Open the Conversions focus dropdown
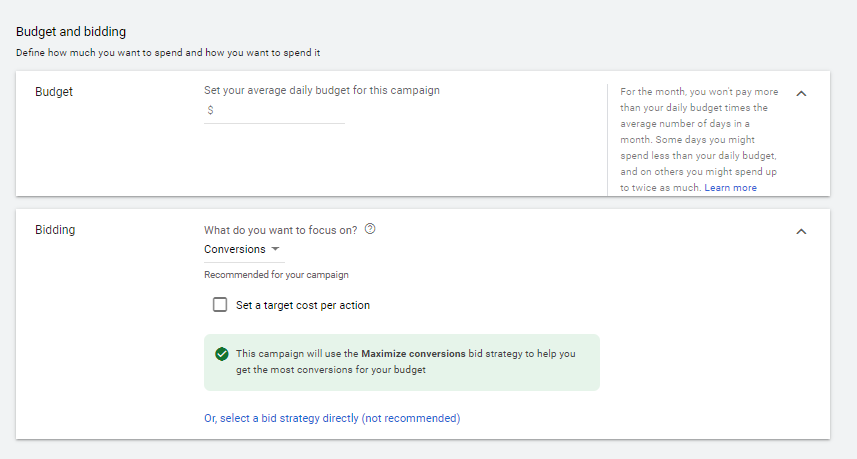Image resolution: width=857 pixels, height=459 pixels. (x=242, y=249)
